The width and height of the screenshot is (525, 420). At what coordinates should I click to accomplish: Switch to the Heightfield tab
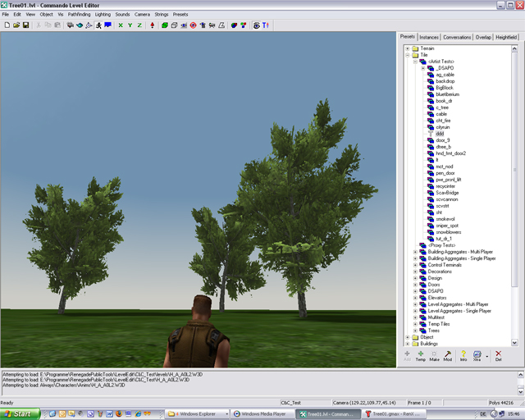click(x=506, y=37)
